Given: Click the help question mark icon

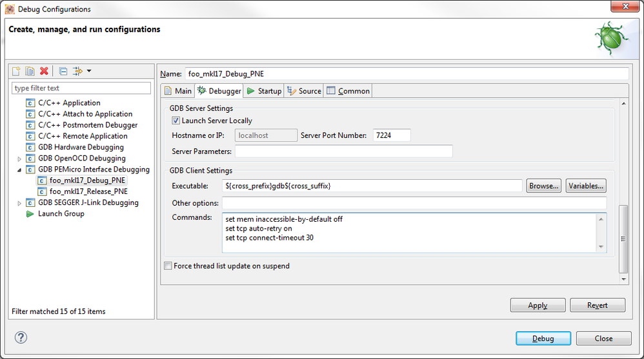Looking at the screenshot, I should 21,337.
